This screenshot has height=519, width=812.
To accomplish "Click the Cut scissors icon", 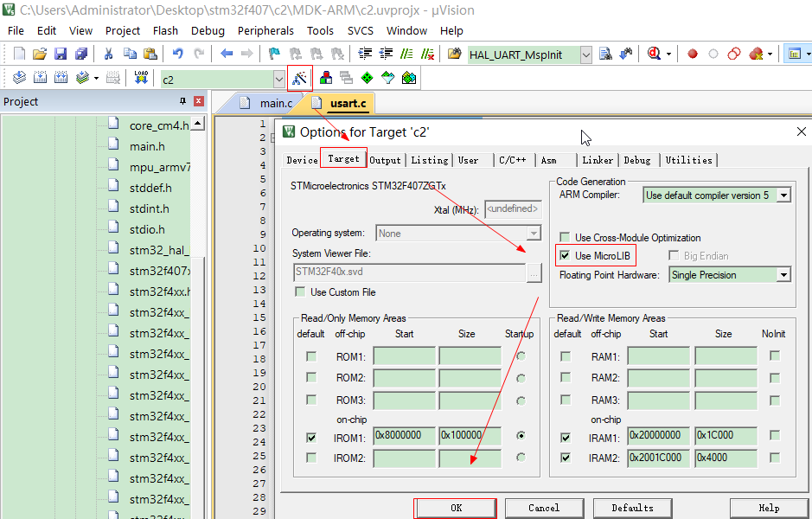I will point(109,54).
